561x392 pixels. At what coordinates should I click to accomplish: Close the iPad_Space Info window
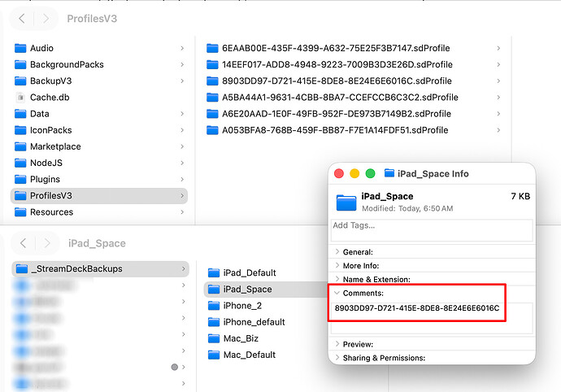pyautogui.click(x=339, y=173)
